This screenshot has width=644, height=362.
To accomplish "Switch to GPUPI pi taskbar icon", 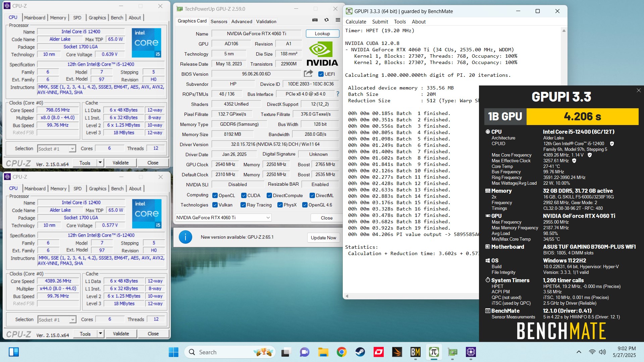I will tap(434, 352).
